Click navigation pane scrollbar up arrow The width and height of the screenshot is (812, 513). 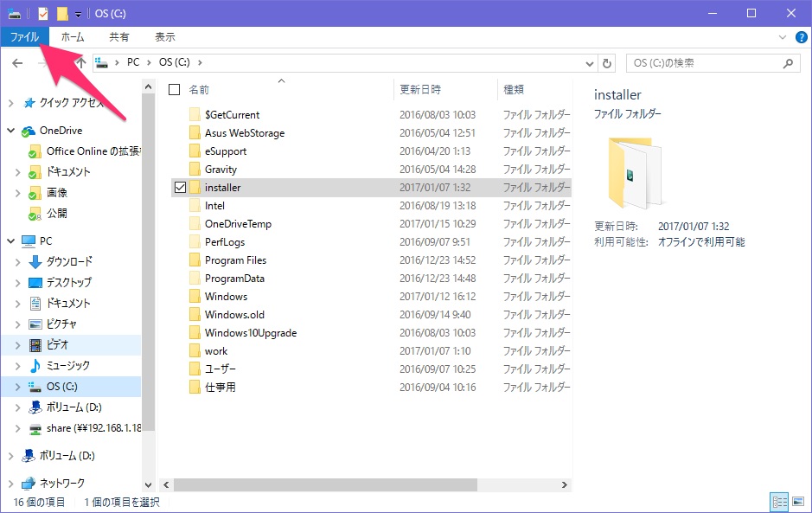148,87
